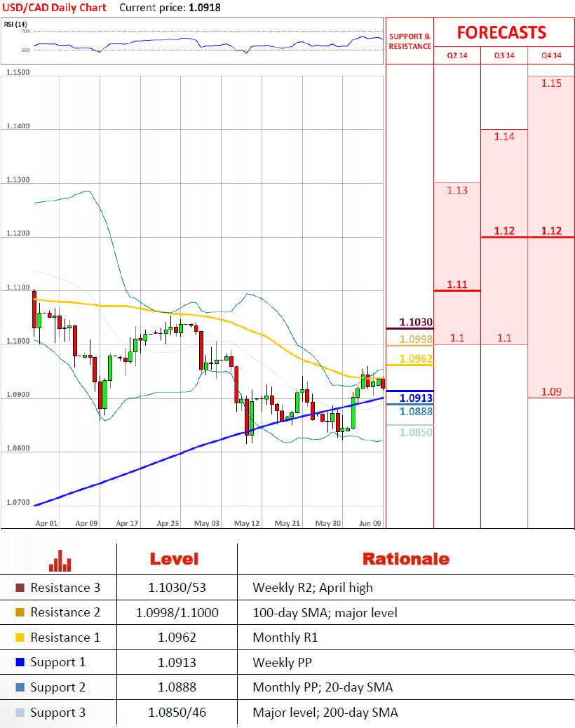Click the bold 1.11 forecast in Q2
575x728 pixels.
tap(457, 284)
